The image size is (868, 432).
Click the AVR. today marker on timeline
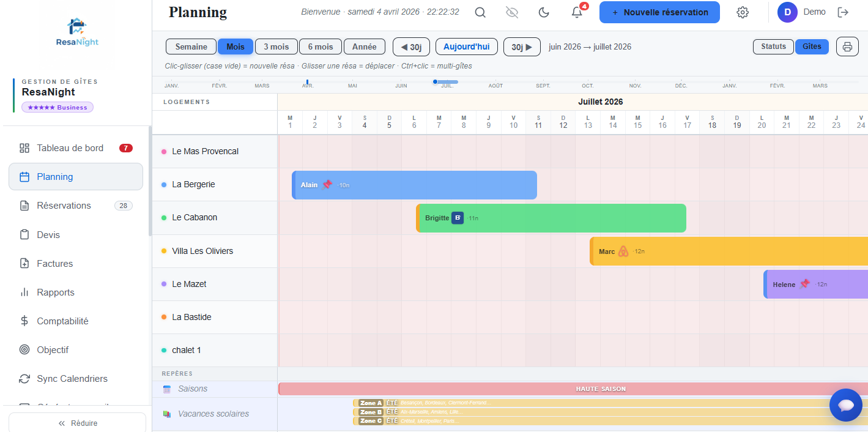(x=308, y=82)
